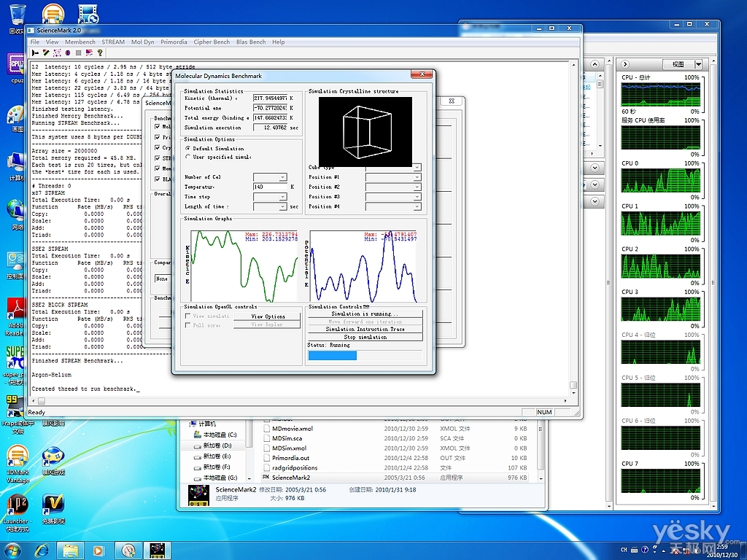Click the gray square stop icon in toolbar
Image resolution: width=747 pixels, height=560 pixels.
pos(79,52)
